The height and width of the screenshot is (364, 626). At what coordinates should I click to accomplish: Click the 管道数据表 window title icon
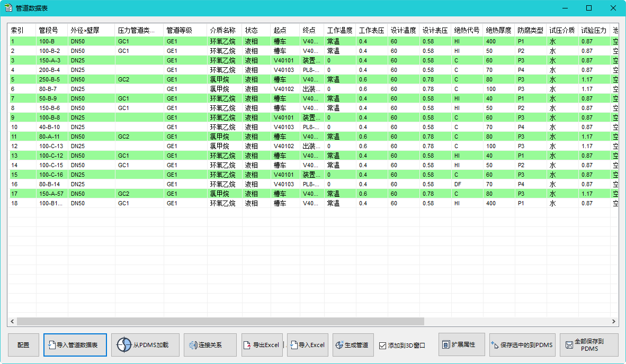[8, 8]
